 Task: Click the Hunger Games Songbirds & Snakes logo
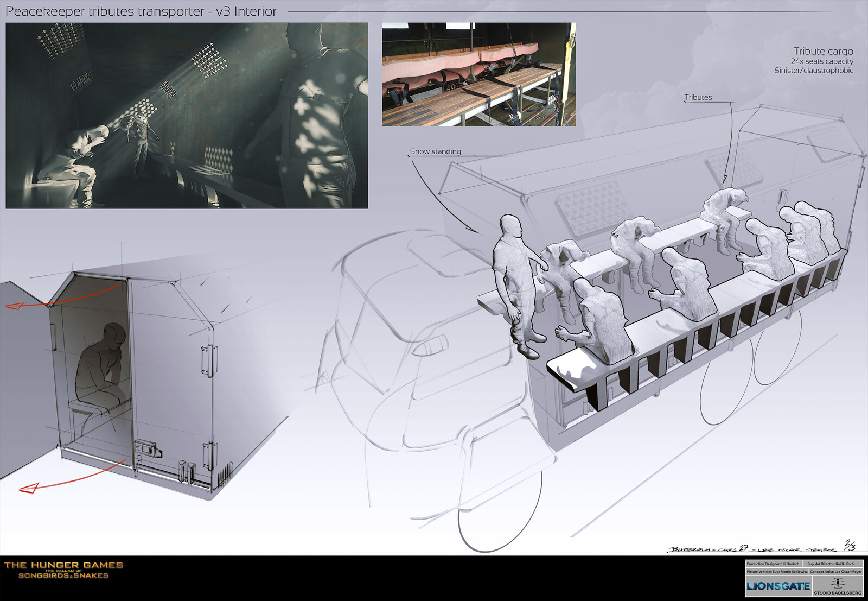[63, 570]
